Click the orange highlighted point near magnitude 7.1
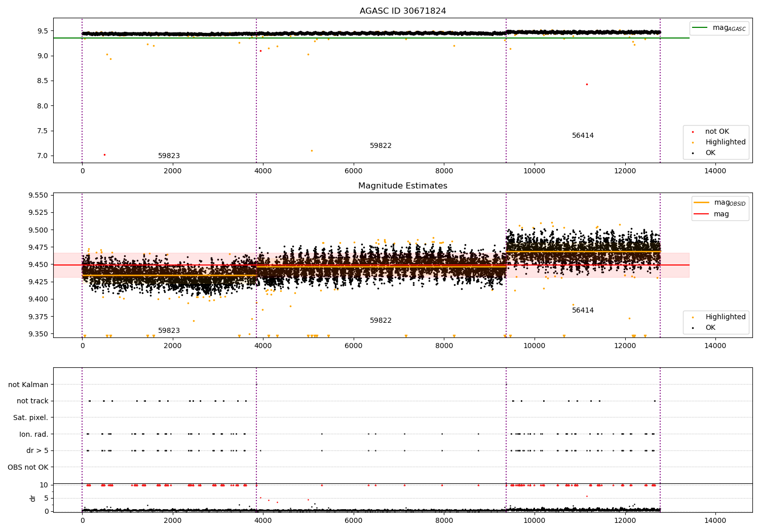 point(312,150)
